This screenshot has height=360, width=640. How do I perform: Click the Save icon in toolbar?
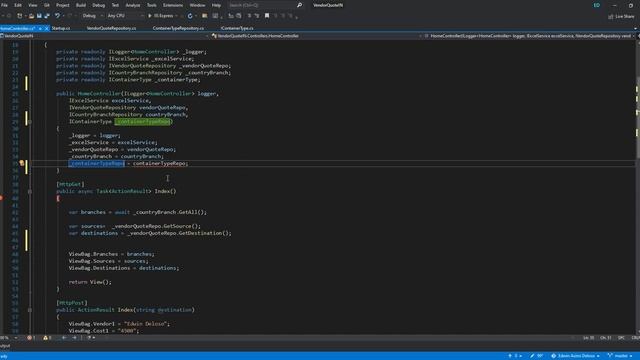39,16
